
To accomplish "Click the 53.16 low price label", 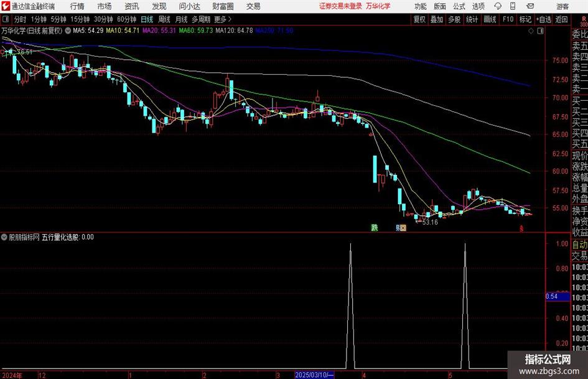I will click(x=430, y=222).
